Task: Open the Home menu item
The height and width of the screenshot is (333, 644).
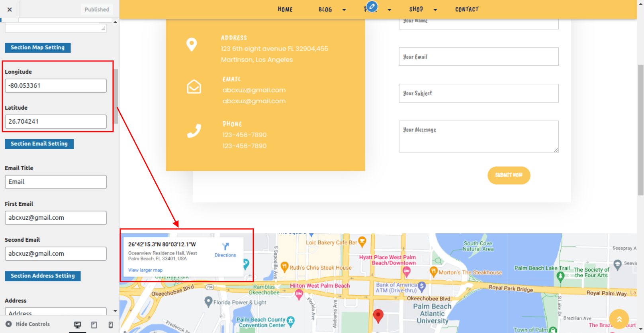Action: tap(285, 10)
